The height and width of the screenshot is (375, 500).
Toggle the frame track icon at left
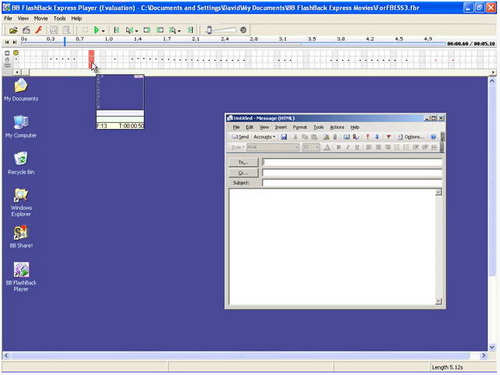pos(7,53)
